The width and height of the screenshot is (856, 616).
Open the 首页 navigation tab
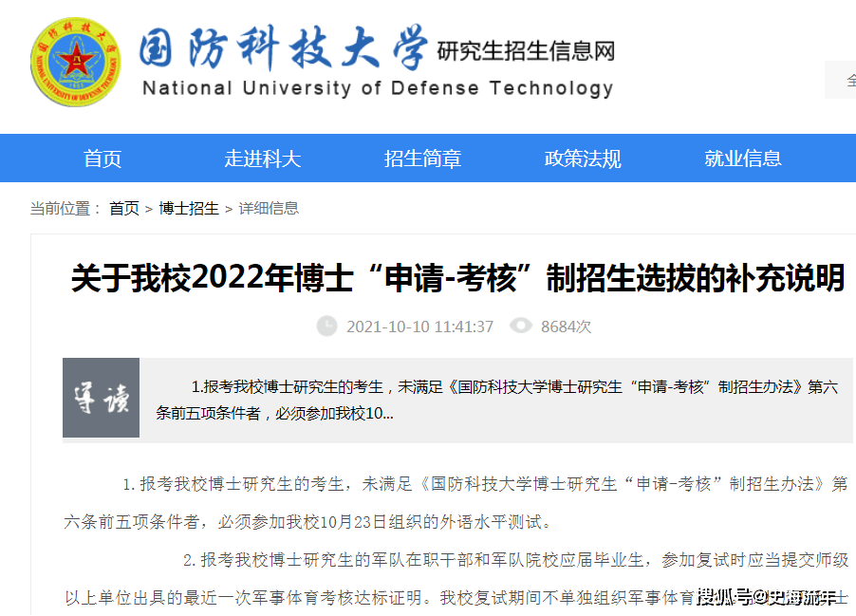(102, 159)
